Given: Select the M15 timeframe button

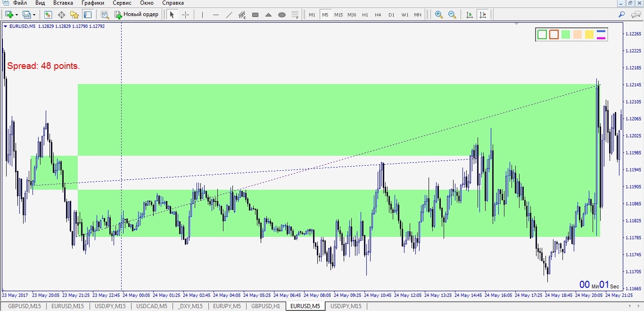Looking at the screenshot, I should click(339, 15).
